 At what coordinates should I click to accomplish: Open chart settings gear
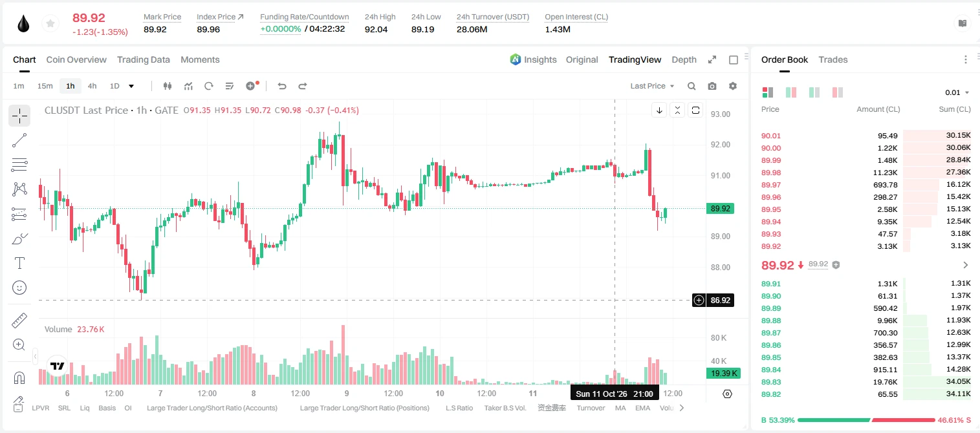[733, 86]
